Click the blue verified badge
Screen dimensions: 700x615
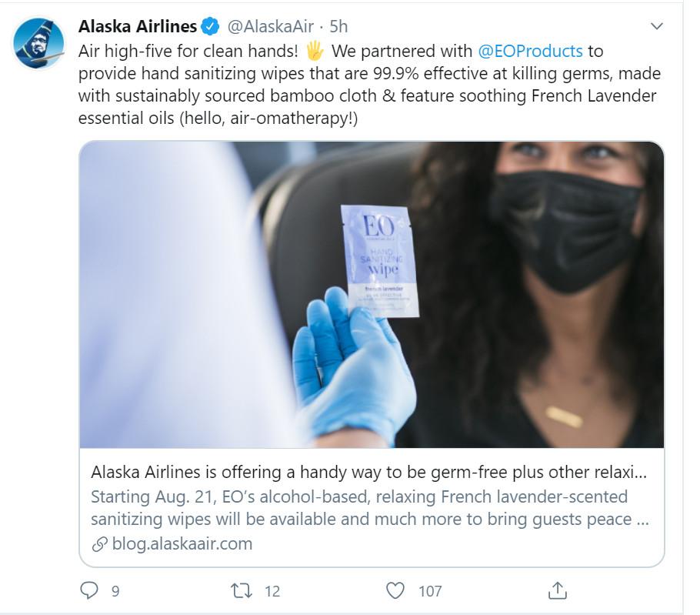(x=210, y=27)
